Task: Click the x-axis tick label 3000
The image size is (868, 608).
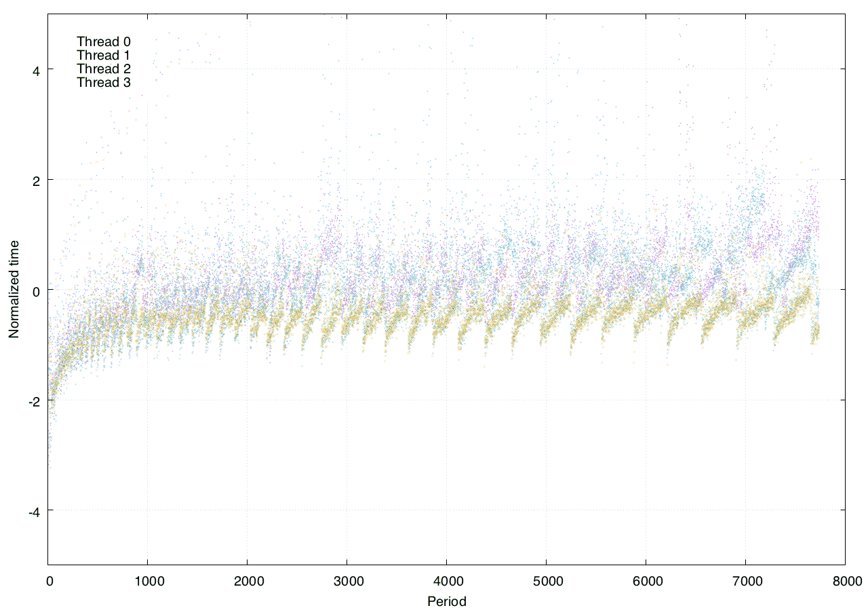Action: [x=347, y=582]
